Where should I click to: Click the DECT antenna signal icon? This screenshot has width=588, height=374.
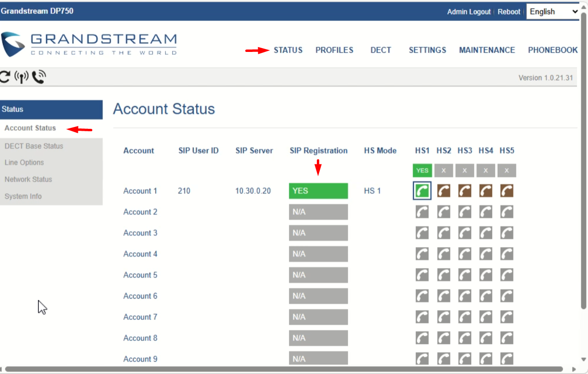(21, 77)
